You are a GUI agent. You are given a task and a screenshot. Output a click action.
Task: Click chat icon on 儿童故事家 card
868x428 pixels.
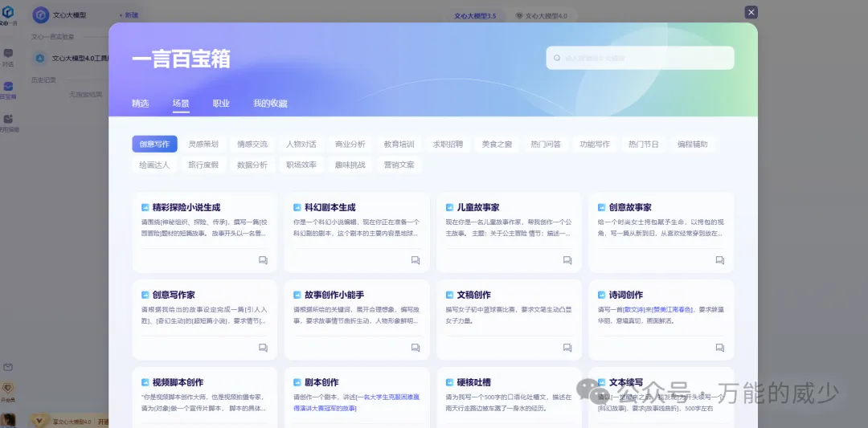coord(567,260)
